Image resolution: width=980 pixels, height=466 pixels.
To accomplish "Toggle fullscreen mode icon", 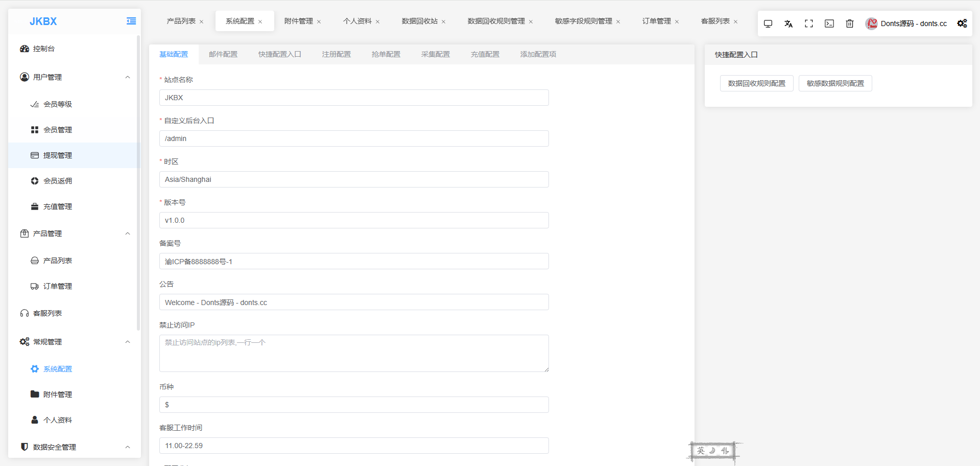I will click(x=809, y=24).
